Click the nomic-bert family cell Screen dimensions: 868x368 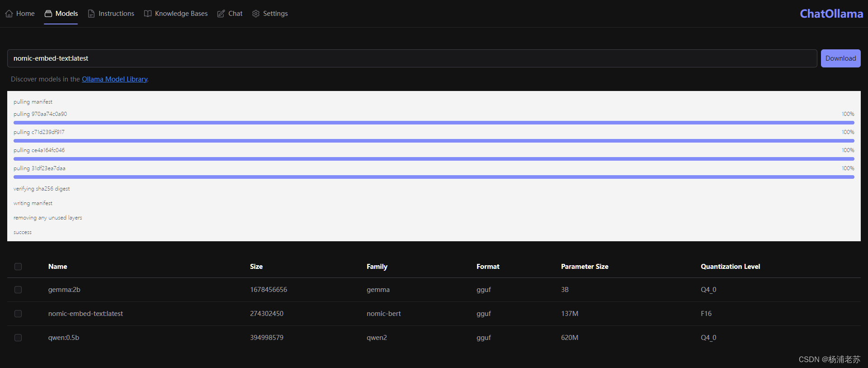(x=383, y=314)
